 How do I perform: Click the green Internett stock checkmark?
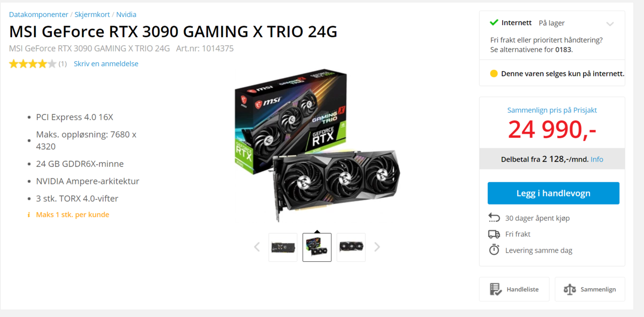point(494,23)
